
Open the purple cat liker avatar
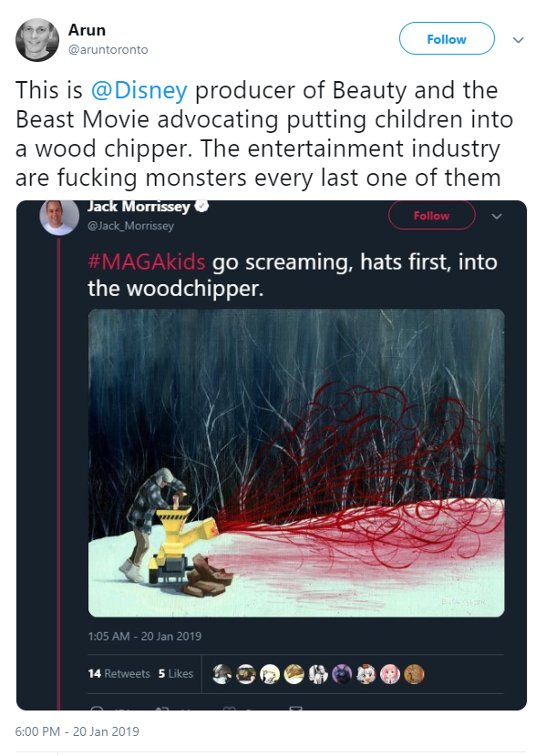tap(342, 674)
